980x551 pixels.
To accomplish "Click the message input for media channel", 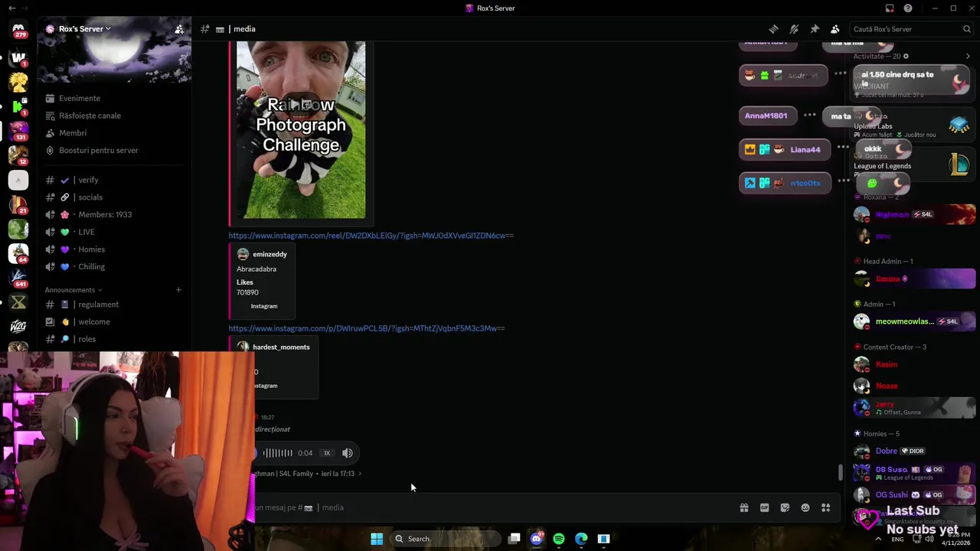I will click(490, 507).
